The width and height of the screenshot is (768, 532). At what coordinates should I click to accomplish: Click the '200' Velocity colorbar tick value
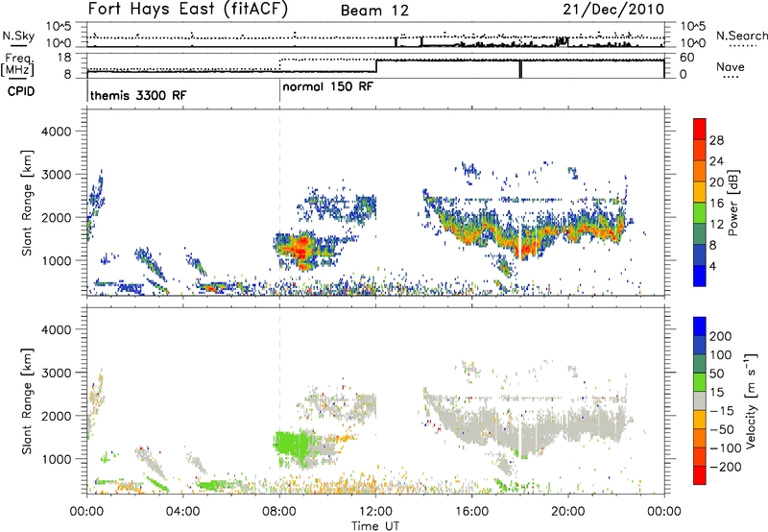(x=721, y=336)
